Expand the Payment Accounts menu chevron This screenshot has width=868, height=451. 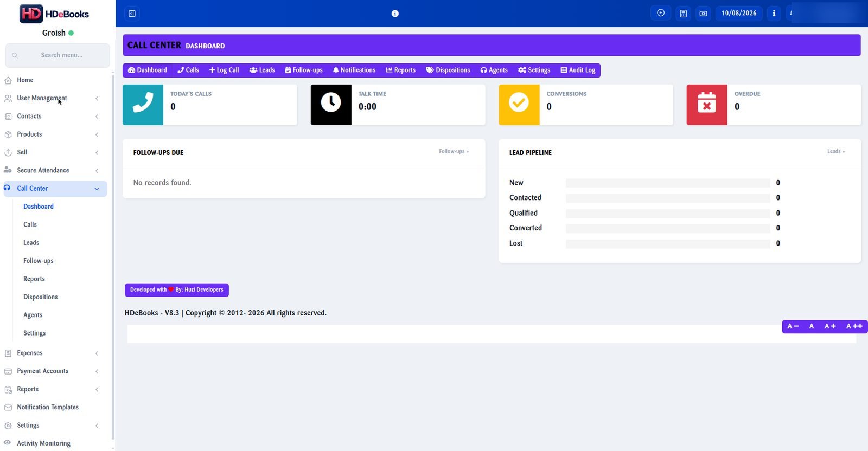[97, 371]
